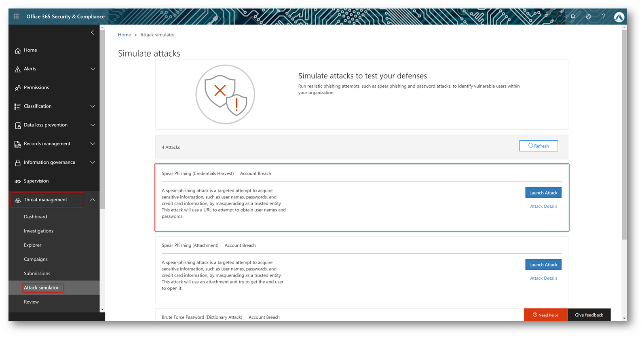644x338 pixels.
Task: Expand the Alerts section chevron
Action: [x=93, y=69]
